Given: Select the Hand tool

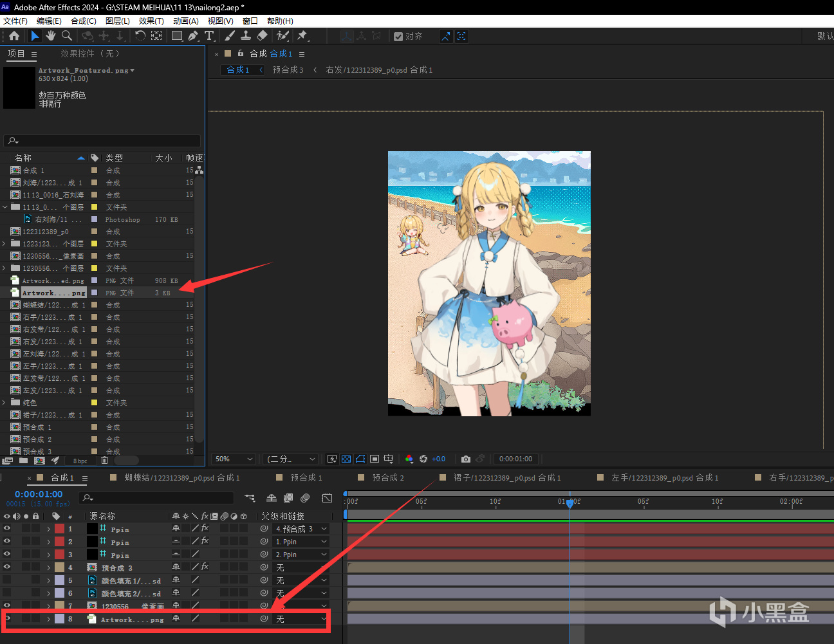Looking at the screenshot, I should [51, 36].
